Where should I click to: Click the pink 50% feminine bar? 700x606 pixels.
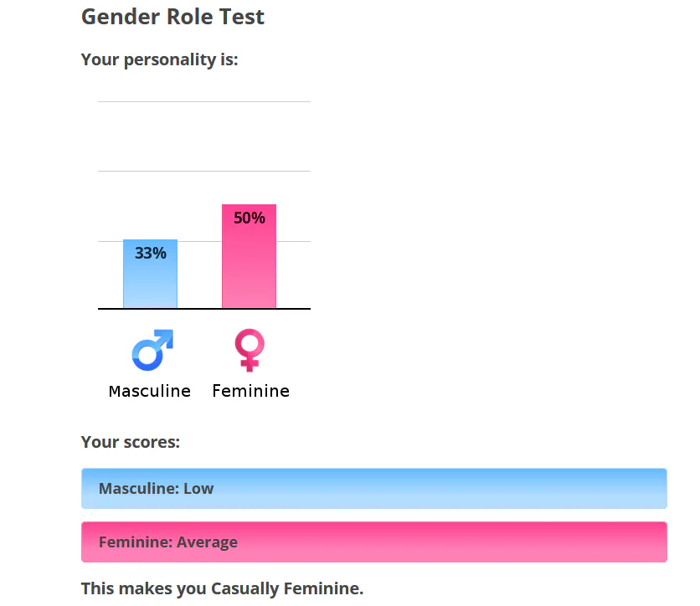tap(250, 256)
